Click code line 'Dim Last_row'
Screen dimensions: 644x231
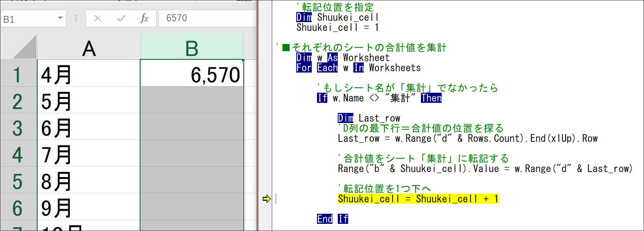369,118
